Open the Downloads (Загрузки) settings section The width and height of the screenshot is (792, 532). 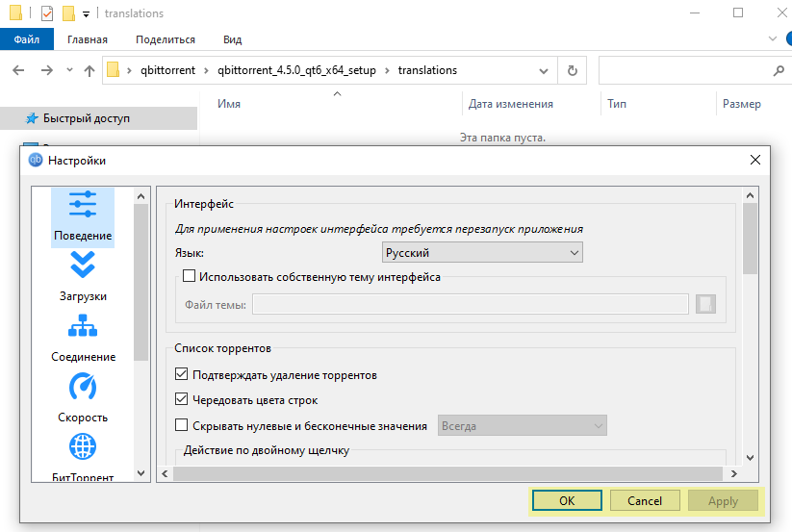point(82,277)
